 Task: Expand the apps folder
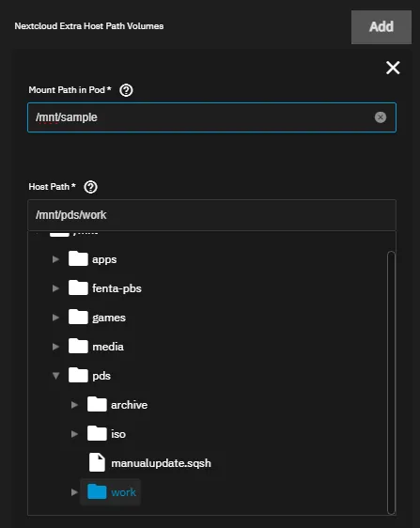pos(55,259)
